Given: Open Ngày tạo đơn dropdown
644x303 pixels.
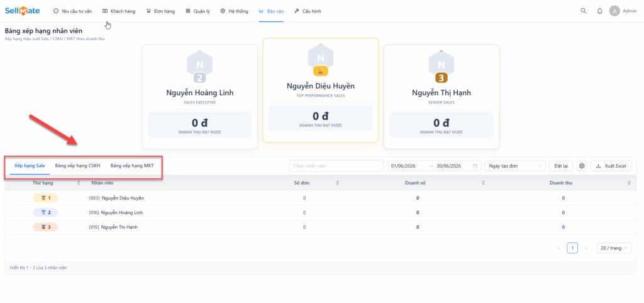Looking at the screenshot, I should pos(515,166).
